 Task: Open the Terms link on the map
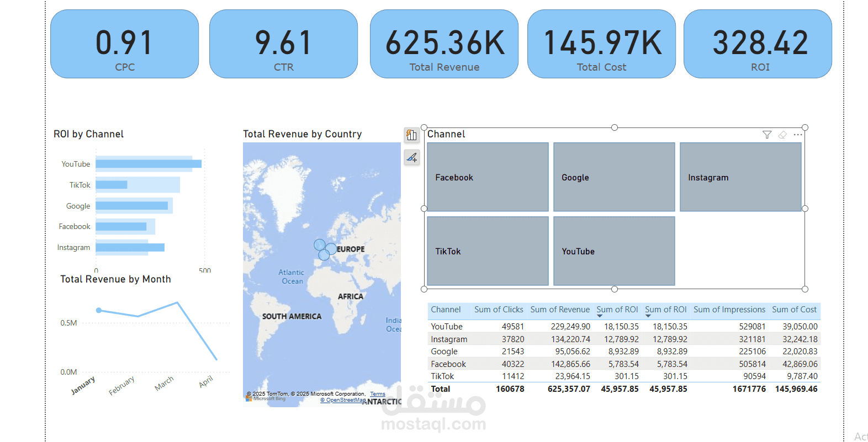378,394
